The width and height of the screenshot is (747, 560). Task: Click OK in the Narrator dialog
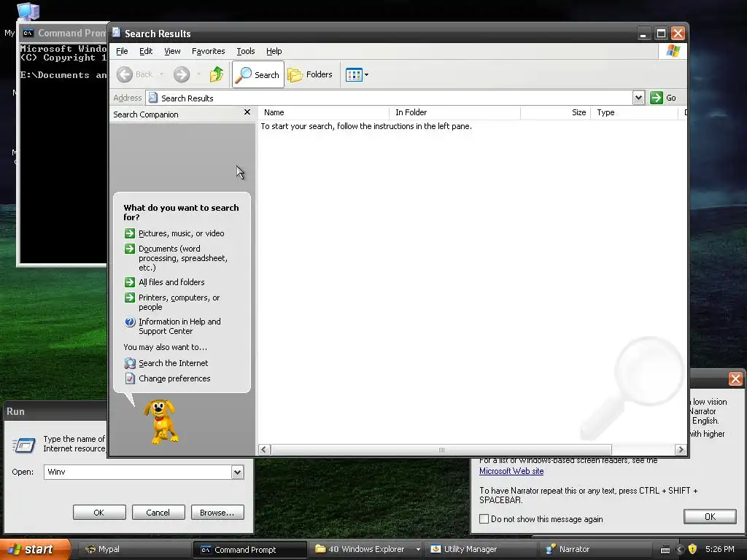click(710, 517)
